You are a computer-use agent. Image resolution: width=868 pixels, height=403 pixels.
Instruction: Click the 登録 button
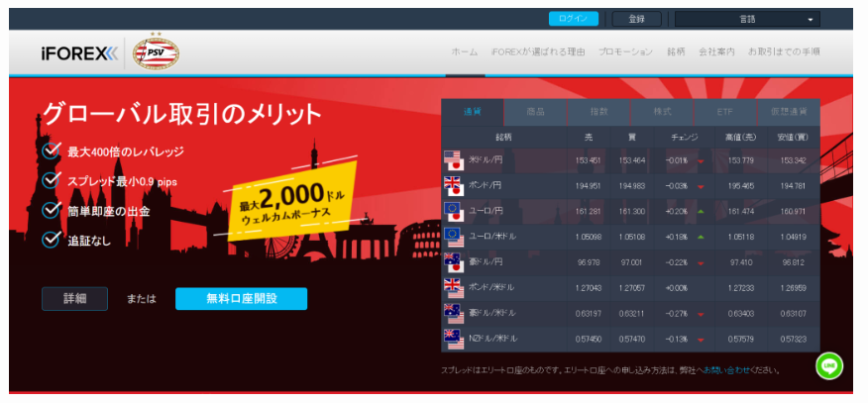point(636,19)
